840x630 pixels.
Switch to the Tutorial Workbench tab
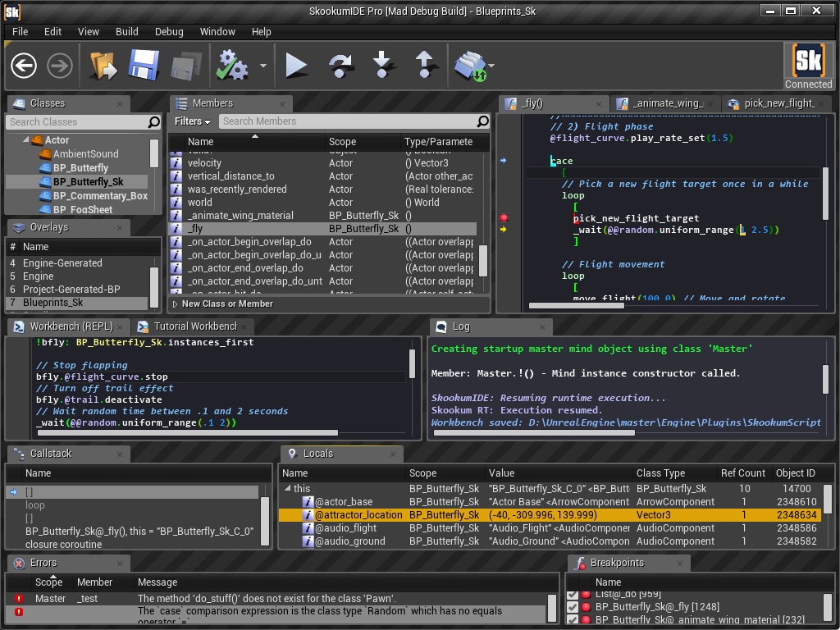pyautogui.click(x=192, y=326)
